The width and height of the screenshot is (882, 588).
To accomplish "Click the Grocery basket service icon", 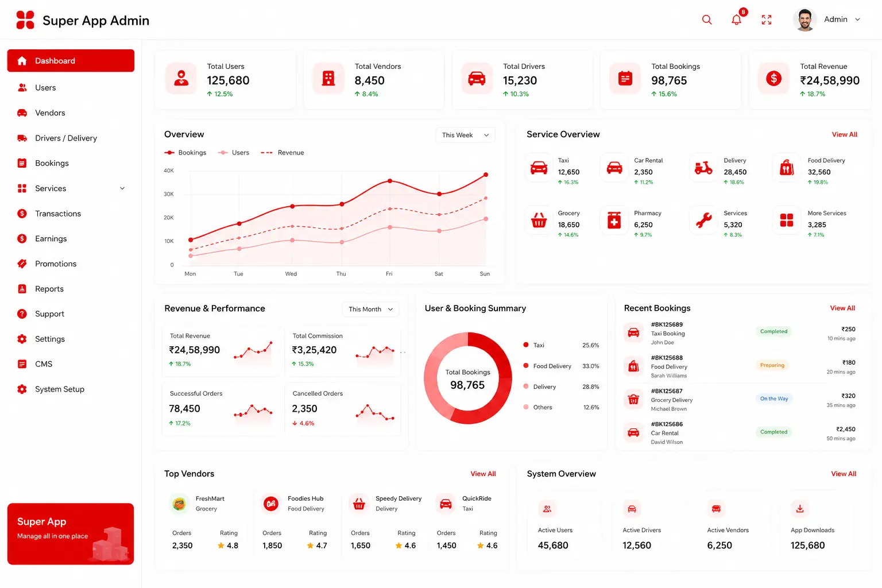I will pyautogui.click(x=539, y=220).
